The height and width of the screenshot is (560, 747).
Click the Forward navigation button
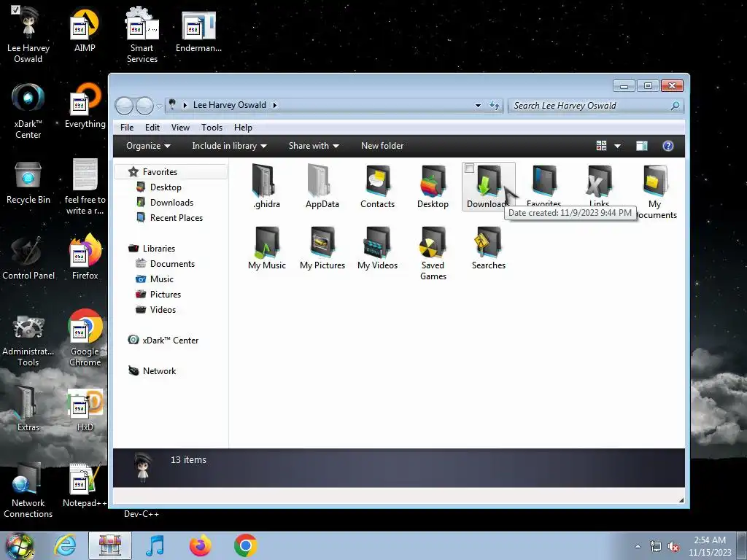pyautogui.click(x=145, y=106)
